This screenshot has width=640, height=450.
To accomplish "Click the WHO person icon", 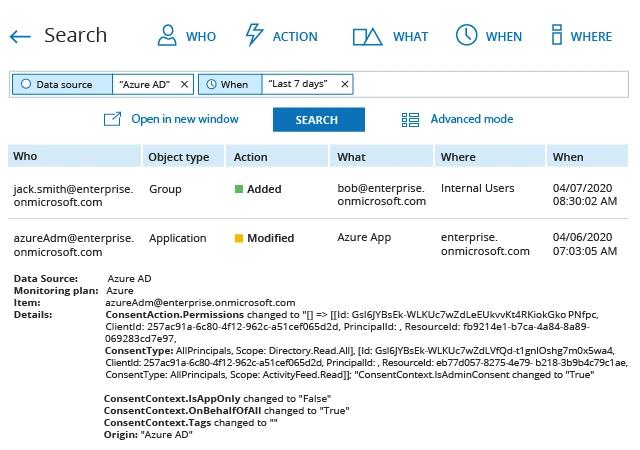I will (x=167, y=35).
